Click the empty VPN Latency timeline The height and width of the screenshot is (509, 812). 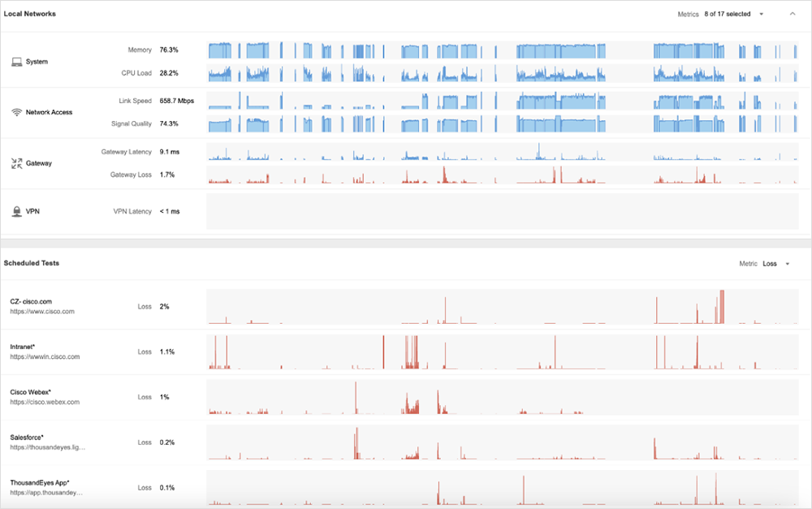(503, 211)
